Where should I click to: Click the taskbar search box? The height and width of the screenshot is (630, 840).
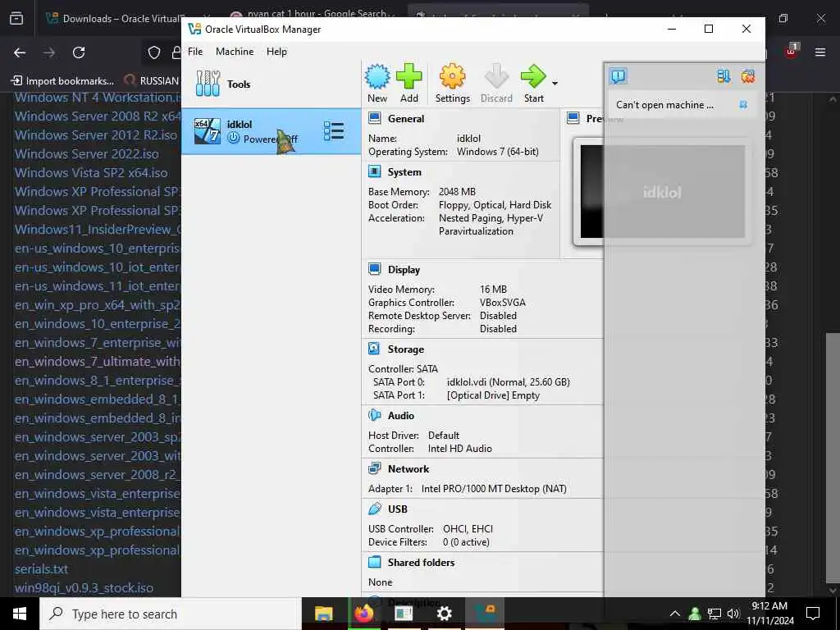169,614
